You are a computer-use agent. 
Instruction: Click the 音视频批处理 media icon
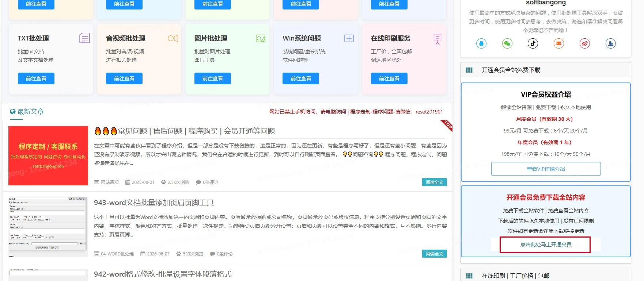tap(173, 38)
